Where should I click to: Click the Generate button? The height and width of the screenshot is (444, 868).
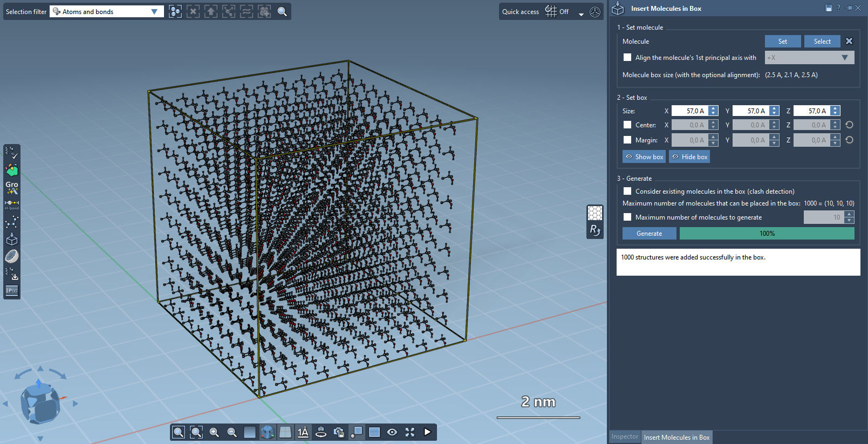(x=649, y=233)
